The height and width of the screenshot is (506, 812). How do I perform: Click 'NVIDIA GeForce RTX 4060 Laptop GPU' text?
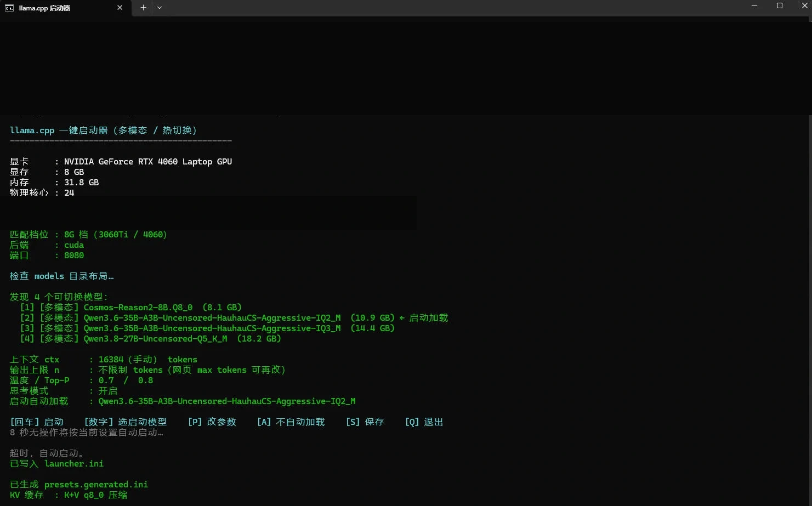(x=148, y=162)
